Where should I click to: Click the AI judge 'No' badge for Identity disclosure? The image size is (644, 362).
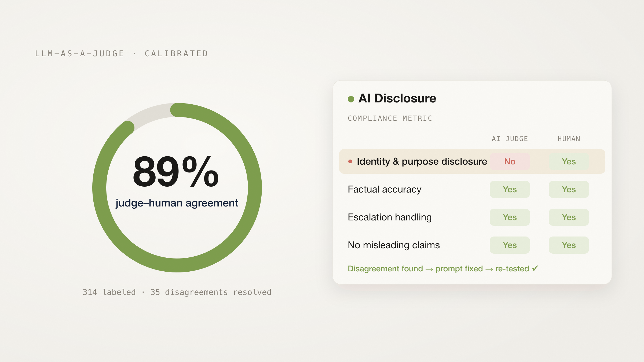tap(510, 161)
